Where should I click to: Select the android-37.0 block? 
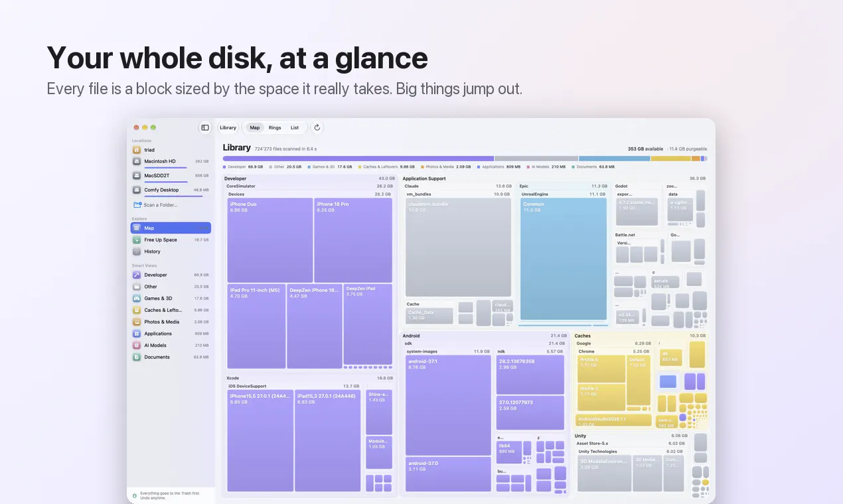click(x=448, y=475)
